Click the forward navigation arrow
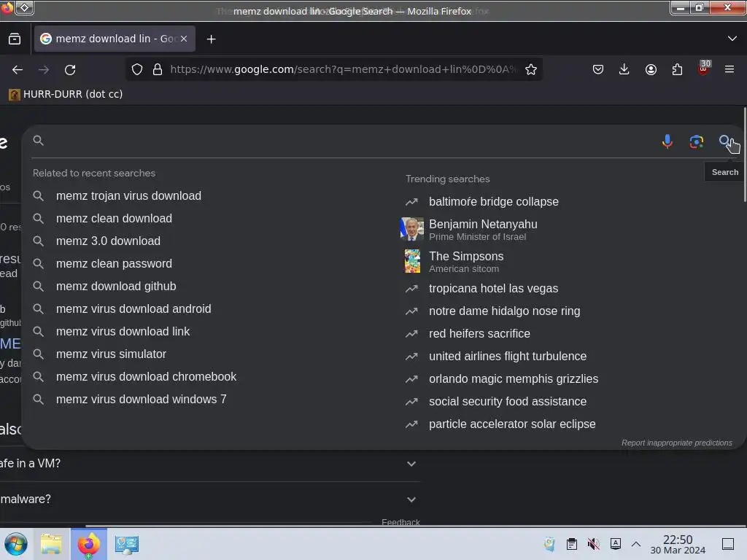Screen dimensions: 747x560 (44, 69)
